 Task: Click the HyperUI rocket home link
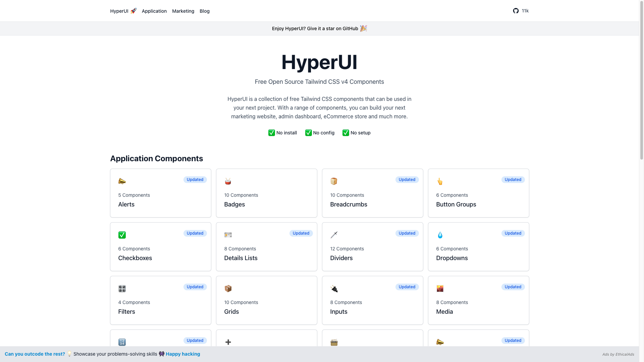pyautogui.click(x=123, y=11)
